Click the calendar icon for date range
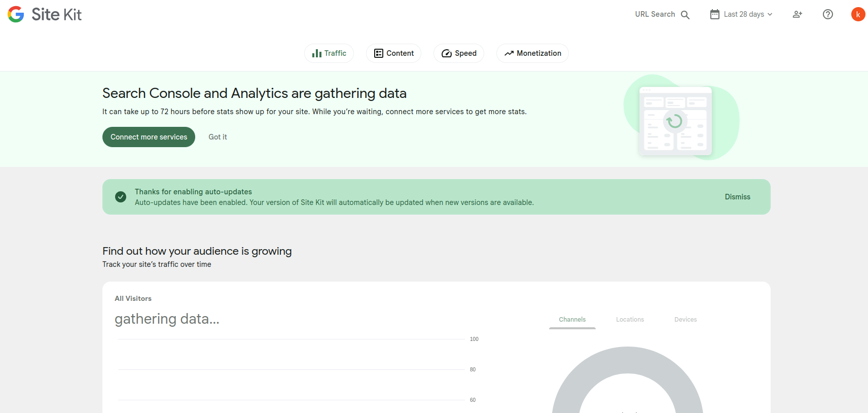The width and height of the screenshot is (868, 413). [x=714, y=14]
